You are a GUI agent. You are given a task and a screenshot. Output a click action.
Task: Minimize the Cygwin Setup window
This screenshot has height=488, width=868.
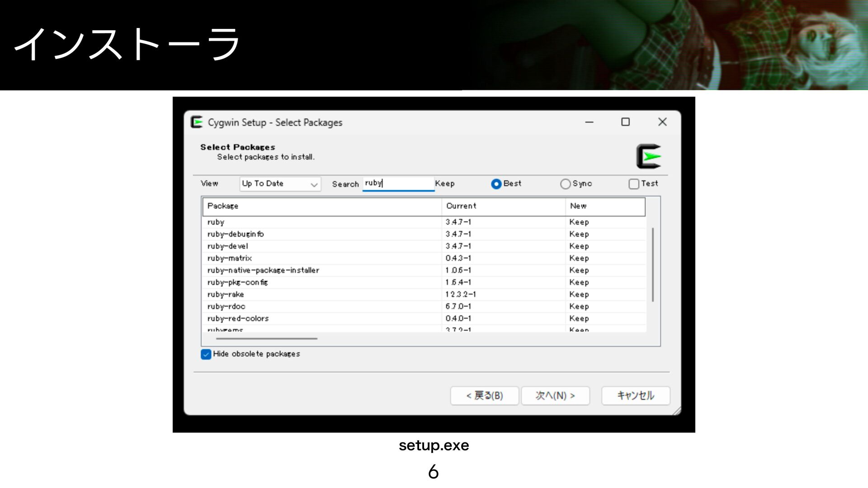click(589, 122)
